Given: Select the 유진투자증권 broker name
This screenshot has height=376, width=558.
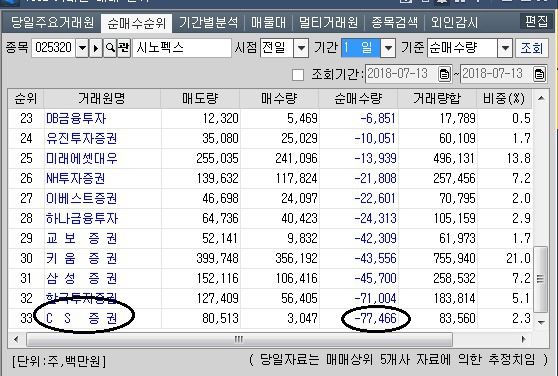Looking at the screenshot, I should coord(81,138).
